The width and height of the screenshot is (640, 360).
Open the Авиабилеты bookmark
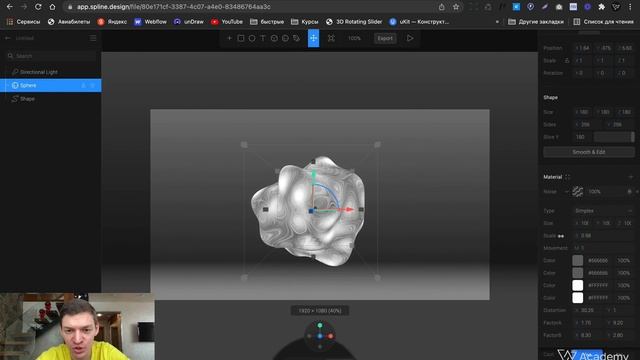click(x=69, y=22)
